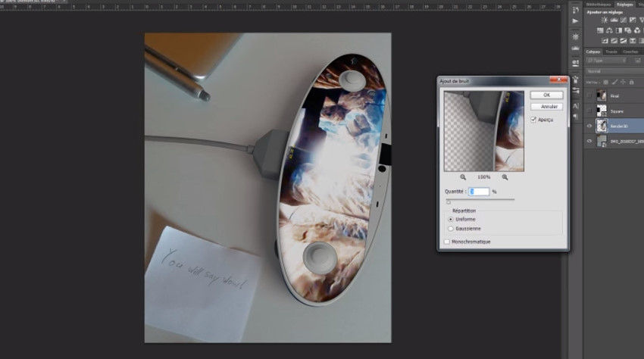Screen dimensions: 644x359
Task: Click the IMG photo layer thumbnail
Action: 602,142
